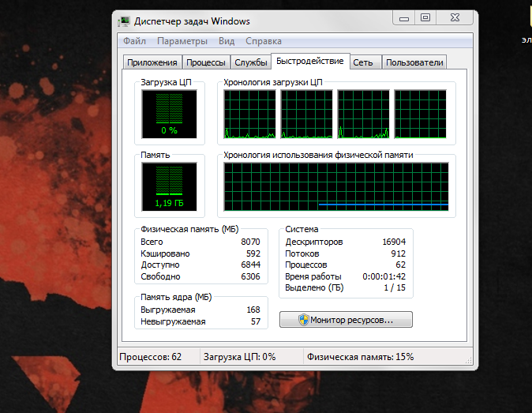Image resolution: width=532 pixels, height=413 pixels.
Task: Click the Физическая память (МБ) group label
Action: click(189, 230)
